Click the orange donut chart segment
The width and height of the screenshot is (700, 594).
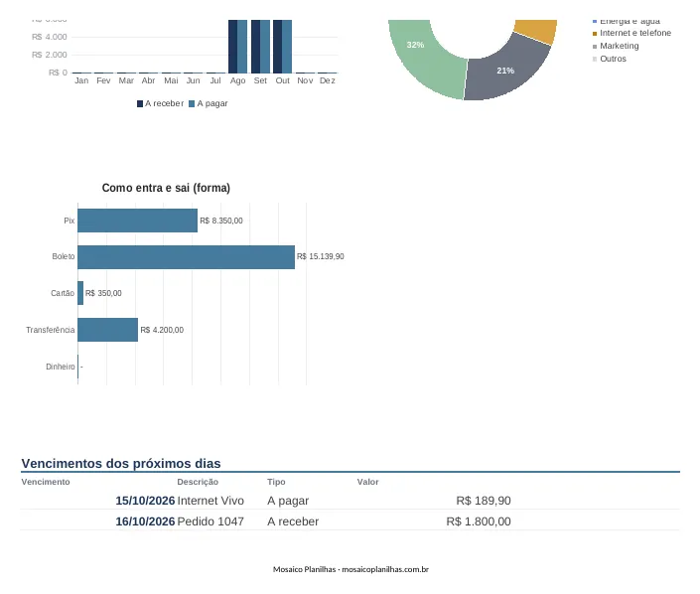pos(537,31)
